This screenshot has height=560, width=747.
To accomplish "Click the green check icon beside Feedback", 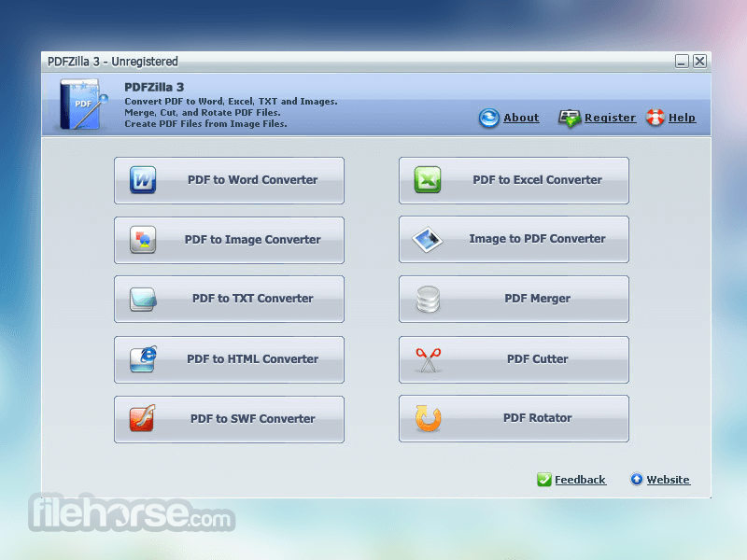I will [x=544, y=480].
